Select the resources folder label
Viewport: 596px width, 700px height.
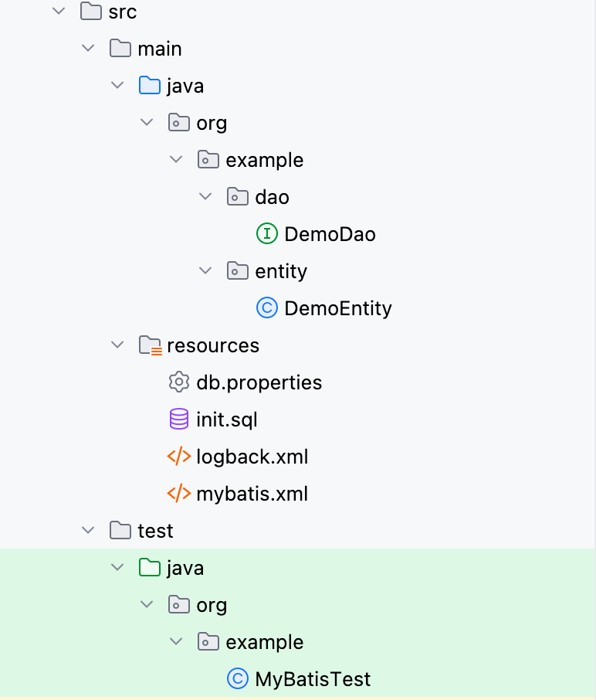[x=213, y=345]
